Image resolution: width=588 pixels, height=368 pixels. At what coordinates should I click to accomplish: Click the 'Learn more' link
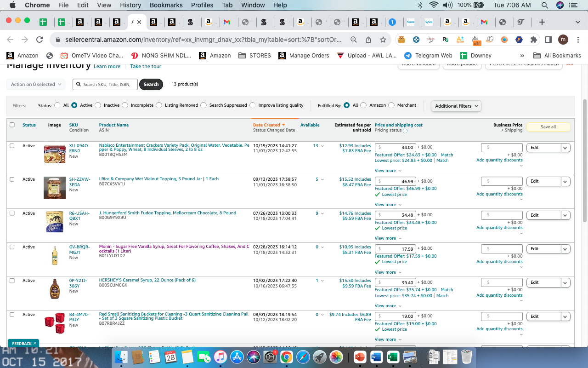click(107, 66)
